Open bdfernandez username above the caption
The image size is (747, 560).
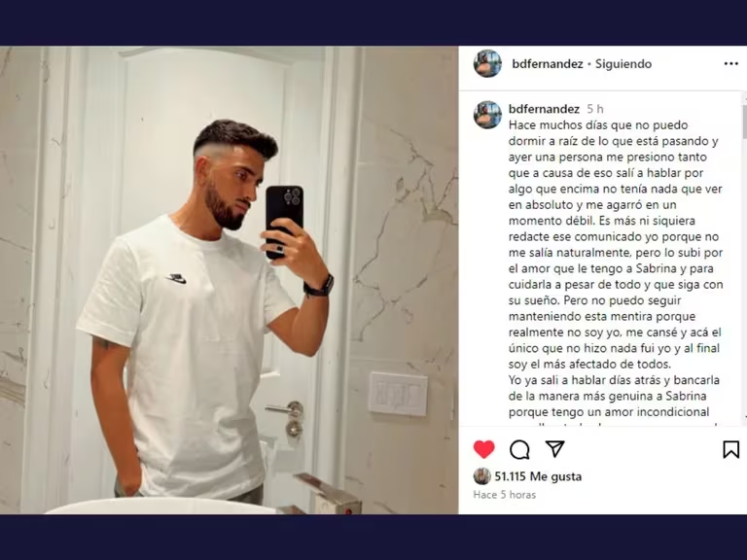pos(544,109)
